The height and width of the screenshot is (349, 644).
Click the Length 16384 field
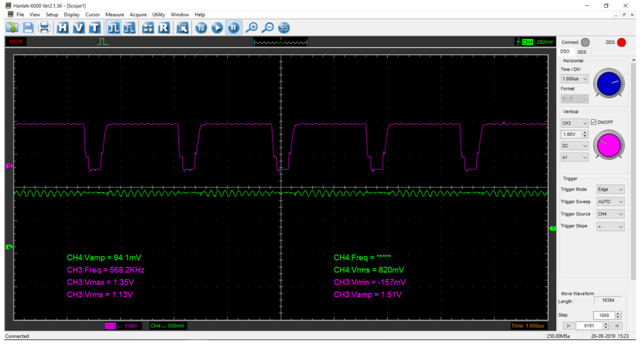pyautogui.click(x=608, y=300)
